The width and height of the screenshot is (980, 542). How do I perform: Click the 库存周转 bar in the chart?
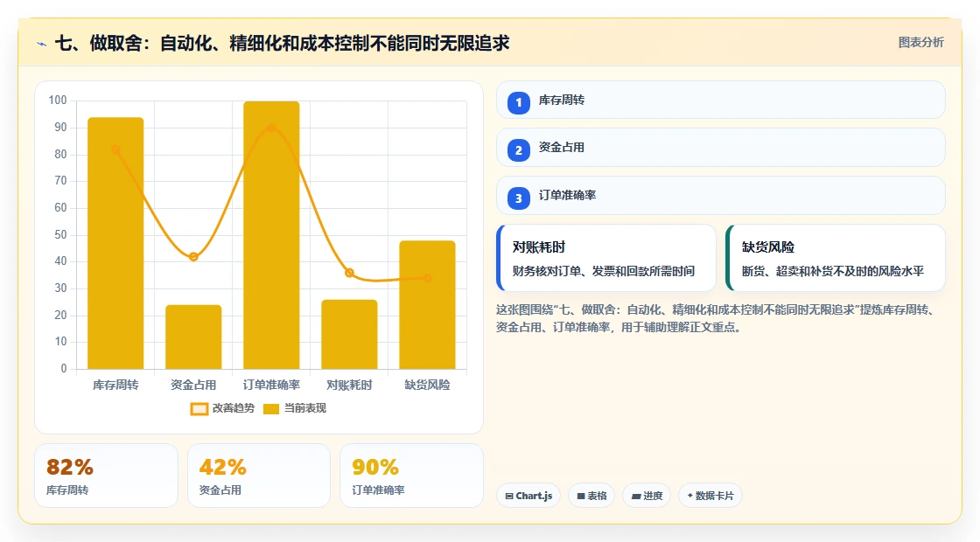pos(115,243)
